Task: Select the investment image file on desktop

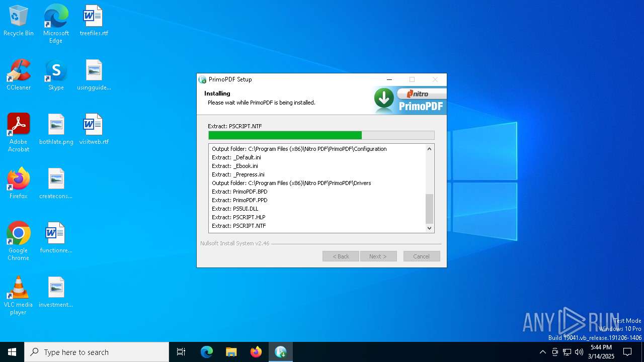Action: [56, 292]
